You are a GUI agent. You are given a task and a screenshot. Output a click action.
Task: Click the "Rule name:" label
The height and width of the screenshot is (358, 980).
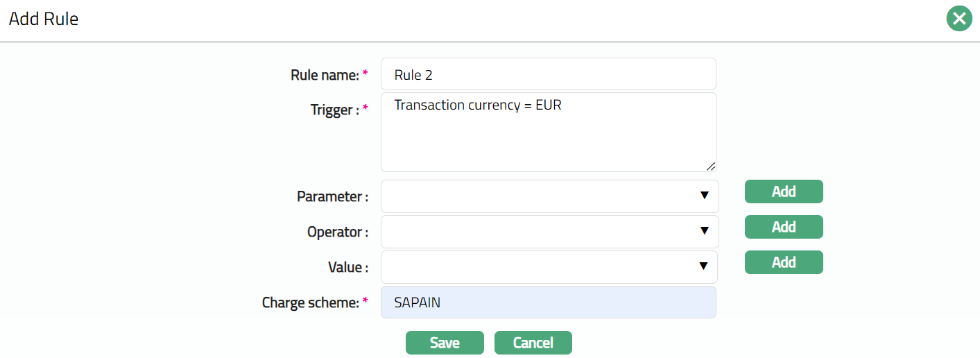pyautogui.click(x=325, y=75)
